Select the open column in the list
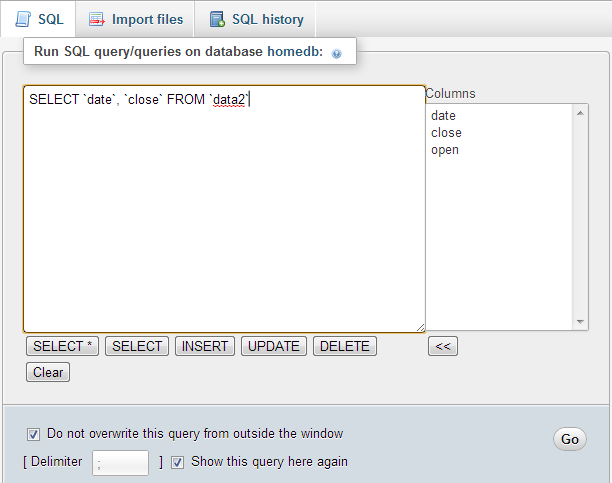 445,150
